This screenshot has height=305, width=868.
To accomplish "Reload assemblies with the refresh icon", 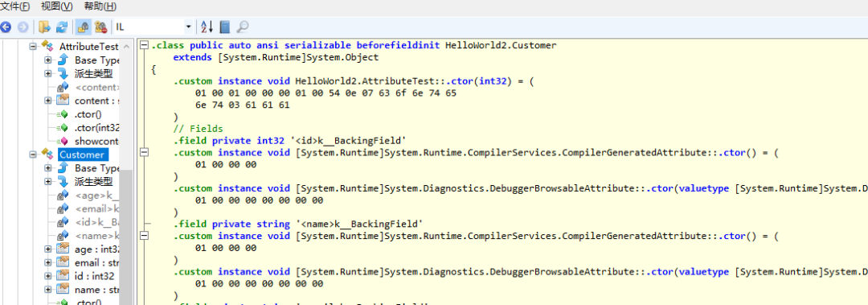I will pos(61,27).
